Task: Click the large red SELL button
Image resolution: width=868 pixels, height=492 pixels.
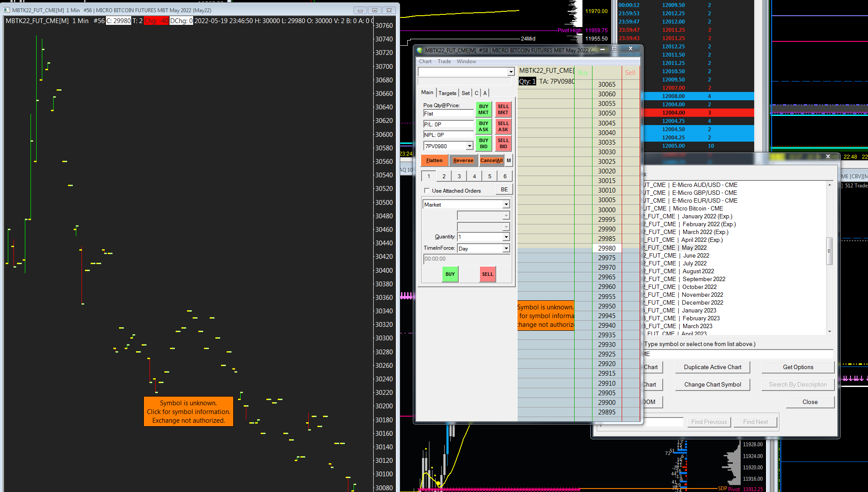Action: click(487, 274)
